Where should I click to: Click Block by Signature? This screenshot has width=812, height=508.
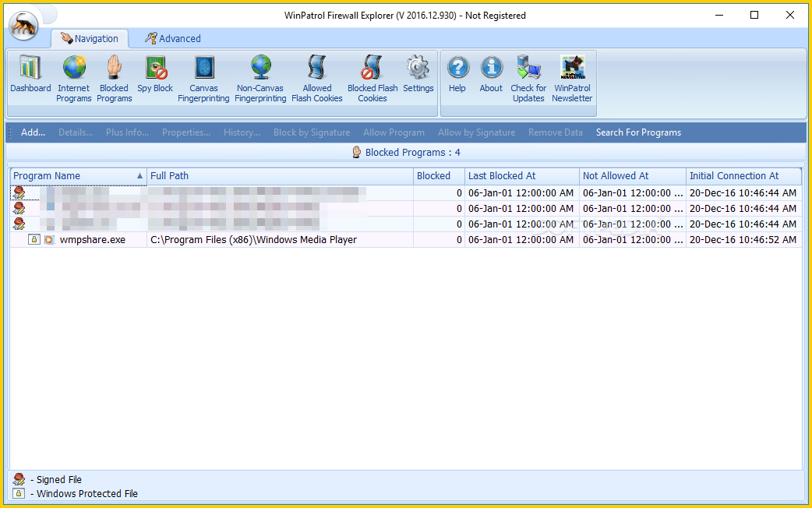pyautogui.click(x=312, y=132)
